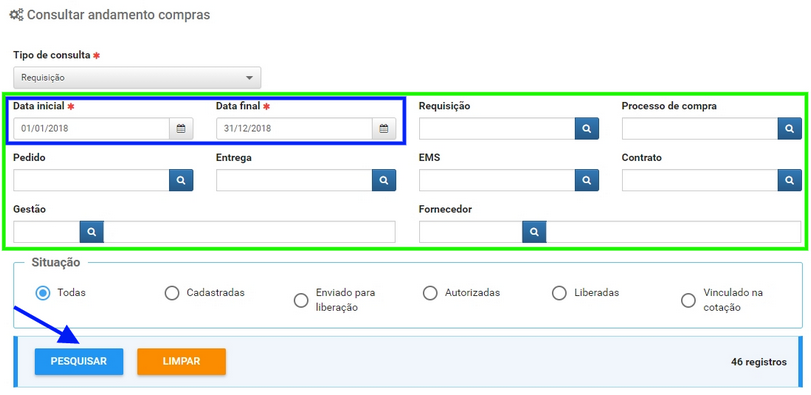Viewport: 811px width, 395px height.
Task: Click the Gestão code input field
Action: click(47, 232)
